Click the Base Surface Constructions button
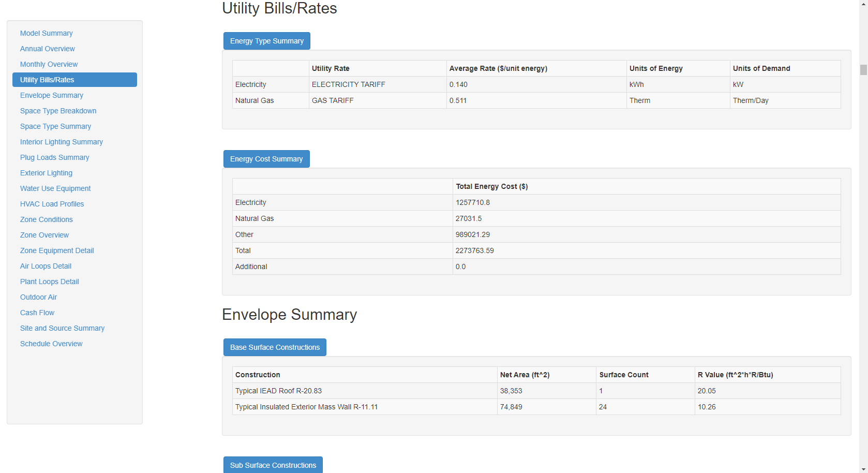Image resolution: width=868 pixels, height=473 pixels. [275, 347]
